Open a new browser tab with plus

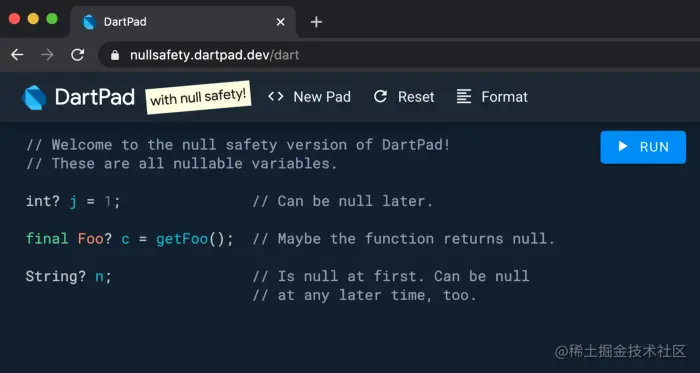click(316, 22)
